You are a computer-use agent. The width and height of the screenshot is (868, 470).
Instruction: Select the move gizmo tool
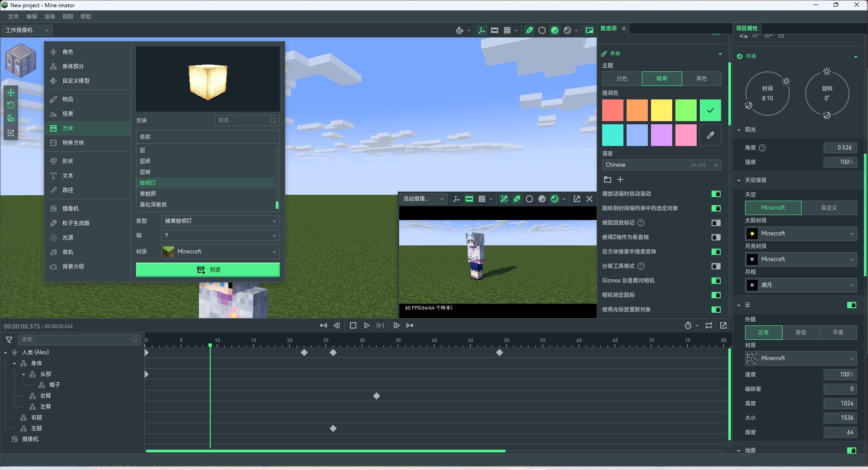pyautogui.click(x=11, y=93)
